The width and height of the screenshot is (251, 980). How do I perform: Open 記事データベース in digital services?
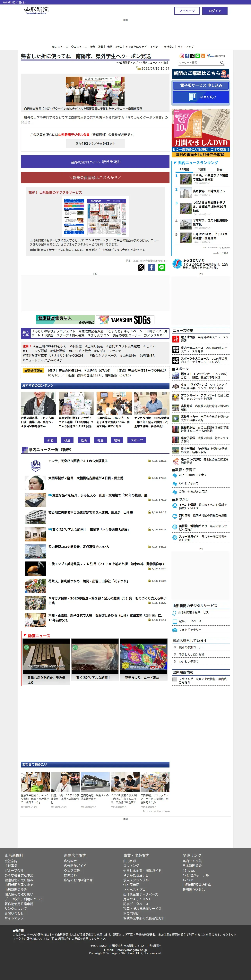point(190,621)
